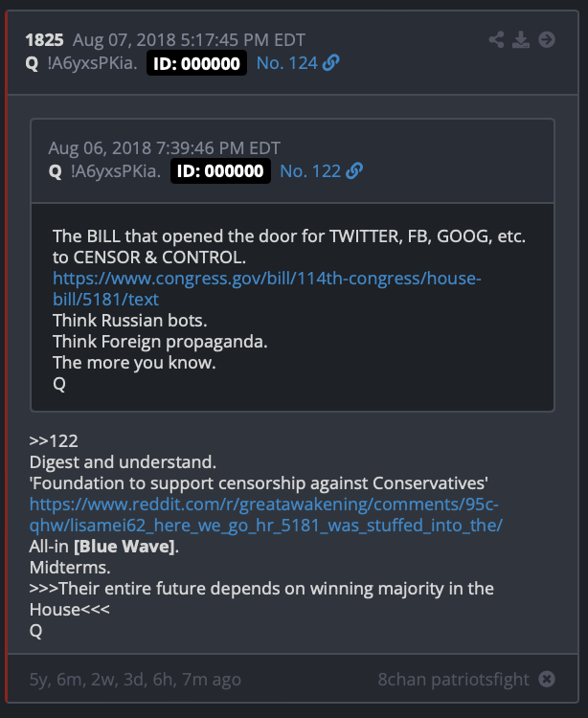Open quoted post No. 122 link
The height and width of the screenshot is (718, 588).
[x=310, y=171]
